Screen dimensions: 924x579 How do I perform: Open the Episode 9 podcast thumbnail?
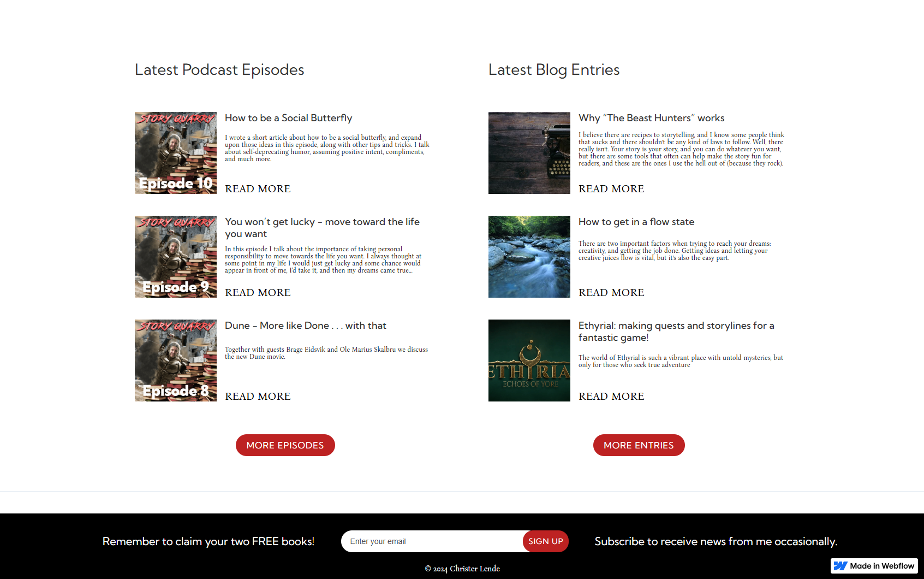click(x=176, y=257)
